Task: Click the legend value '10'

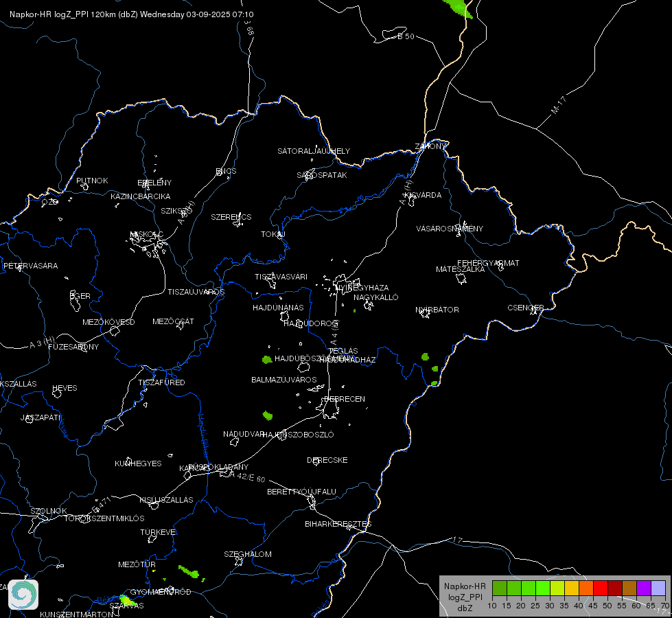Action: [x=492, y=606]
